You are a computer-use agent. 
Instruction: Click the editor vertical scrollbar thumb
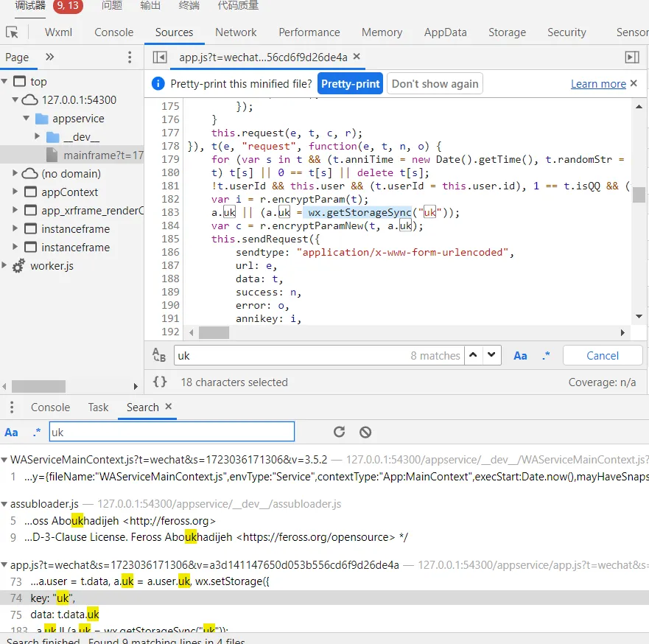coord(639,195)
